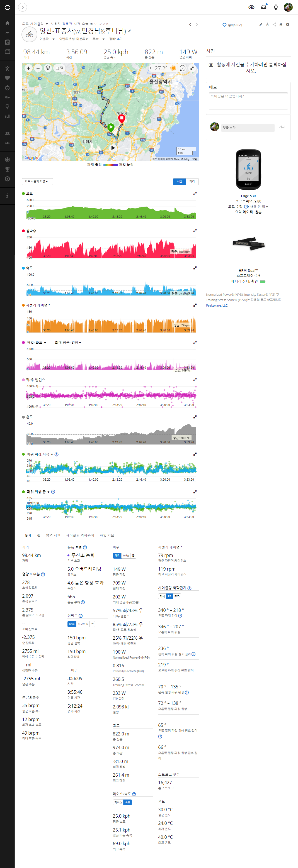
Task: Select 페이스 in pace/speed toggle
Action: click(118, 803)
